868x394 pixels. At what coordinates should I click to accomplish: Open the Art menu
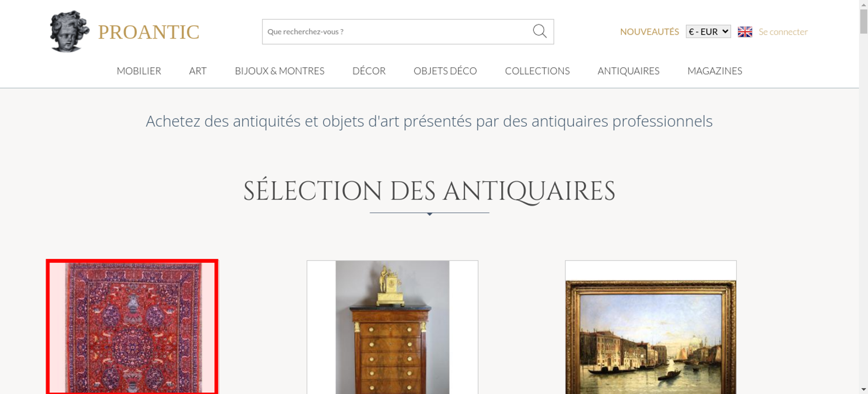point(198,71)
